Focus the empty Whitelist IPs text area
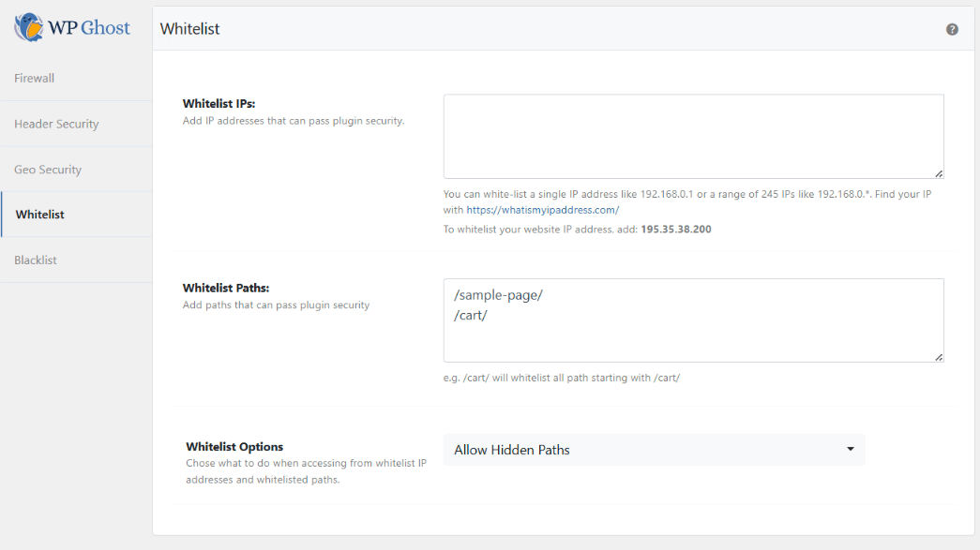The image size is (980, 550). [692, 136]
